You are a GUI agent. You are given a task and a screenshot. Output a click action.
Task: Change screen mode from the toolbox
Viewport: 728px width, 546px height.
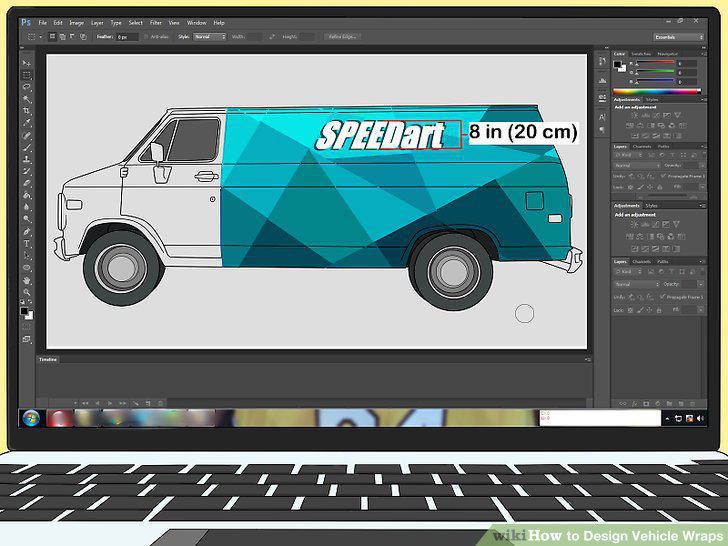coord(26,340)
